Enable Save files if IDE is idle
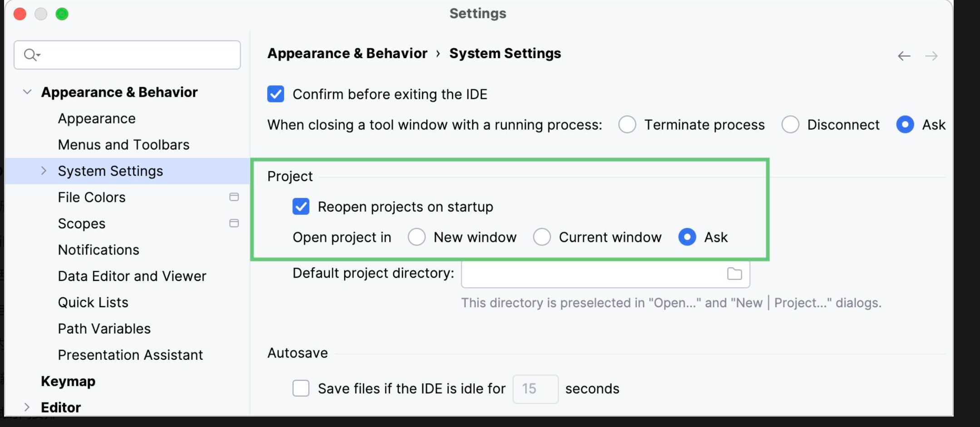The image size is (980, 427). (301, 388)
